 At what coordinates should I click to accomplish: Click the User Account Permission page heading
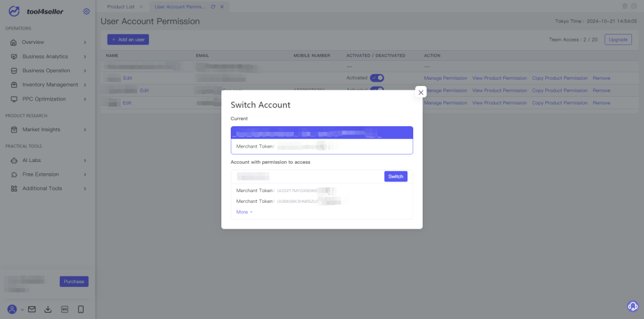click(x=150, y=21)
